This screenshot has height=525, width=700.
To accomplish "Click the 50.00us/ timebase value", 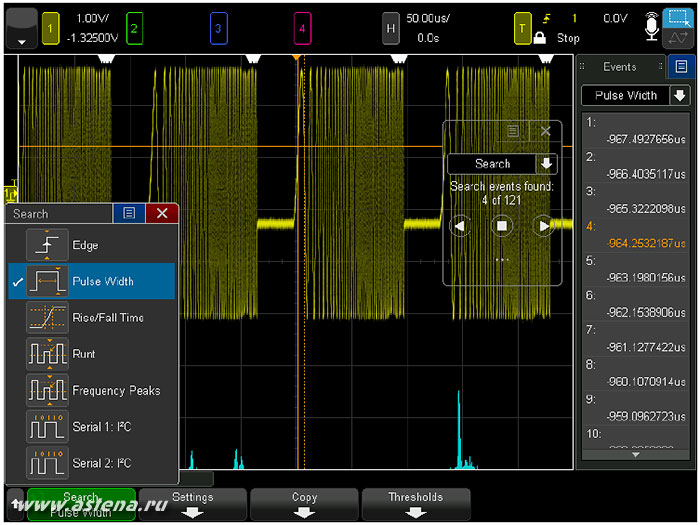I will point(428,18).
